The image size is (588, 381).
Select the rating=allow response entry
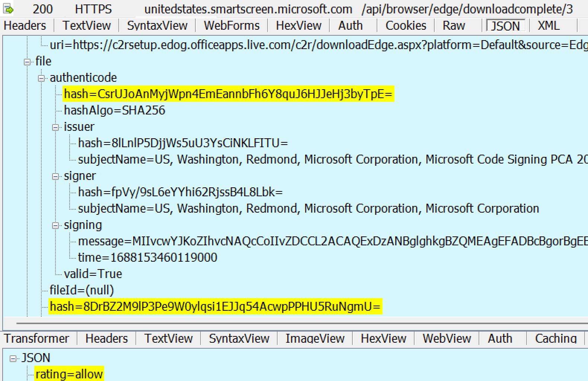[69, 374]
